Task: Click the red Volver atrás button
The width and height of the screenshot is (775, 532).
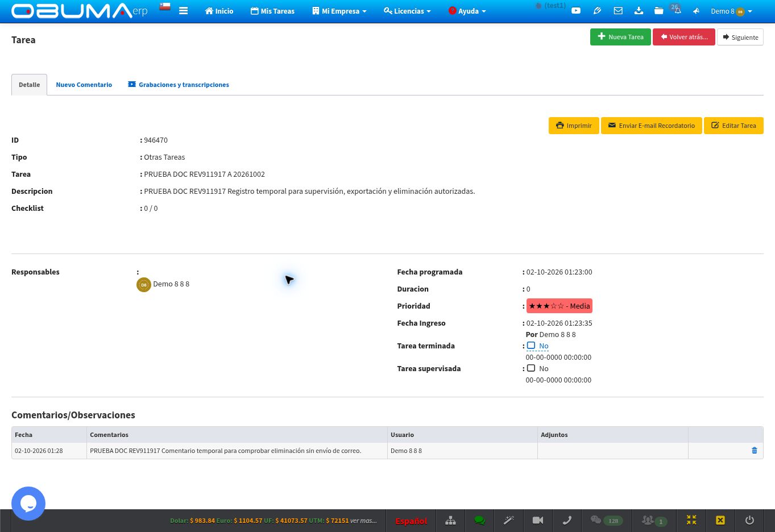Action: [x=684, y=37]
